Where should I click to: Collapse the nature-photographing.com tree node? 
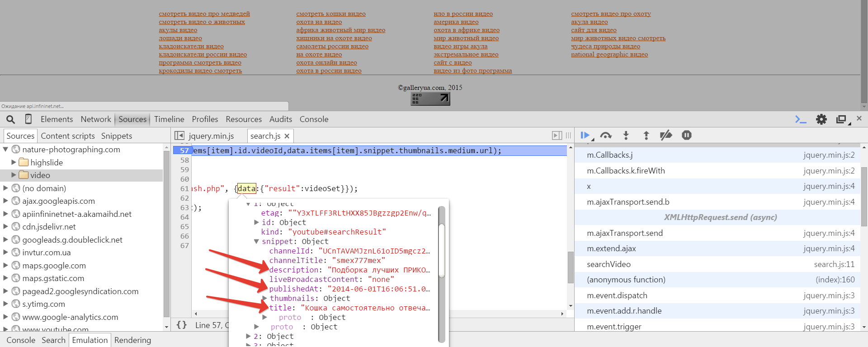coord(6,149)
